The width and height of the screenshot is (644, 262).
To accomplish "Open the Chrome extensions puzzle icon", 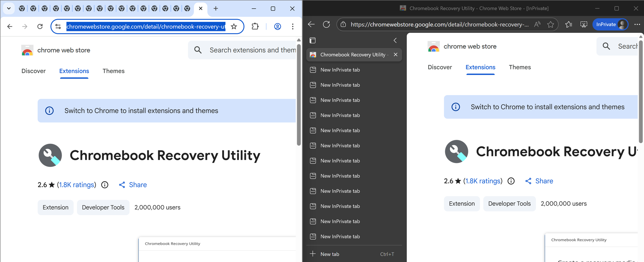I will pyautogui.click(x=255, y=26).
